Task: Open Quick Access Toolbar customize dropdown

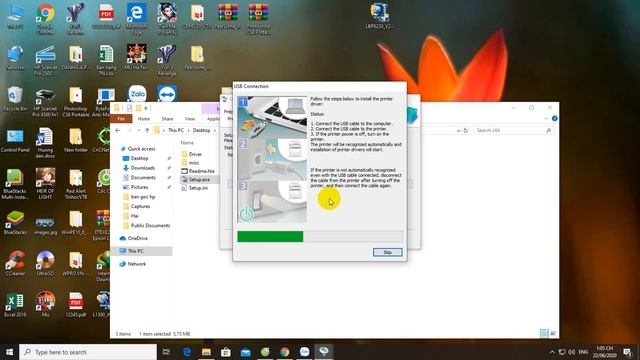Action: tap(146, 108)
